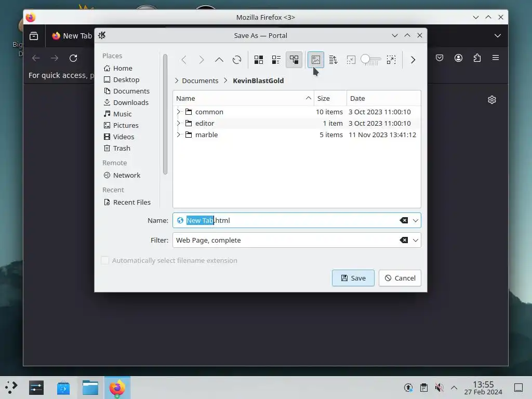
Task: Switch to Detailed Tree view mode
Action: click(294, 60)
